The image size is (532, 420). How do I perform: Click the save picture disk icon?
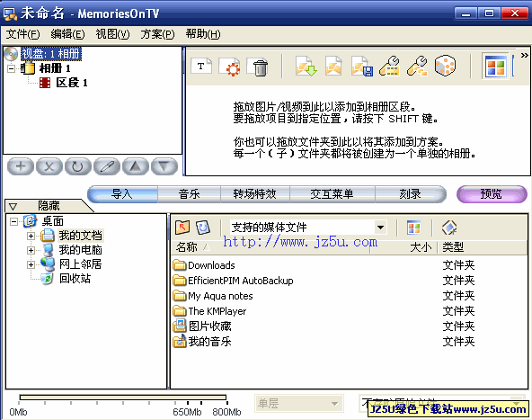coord(362,66)
